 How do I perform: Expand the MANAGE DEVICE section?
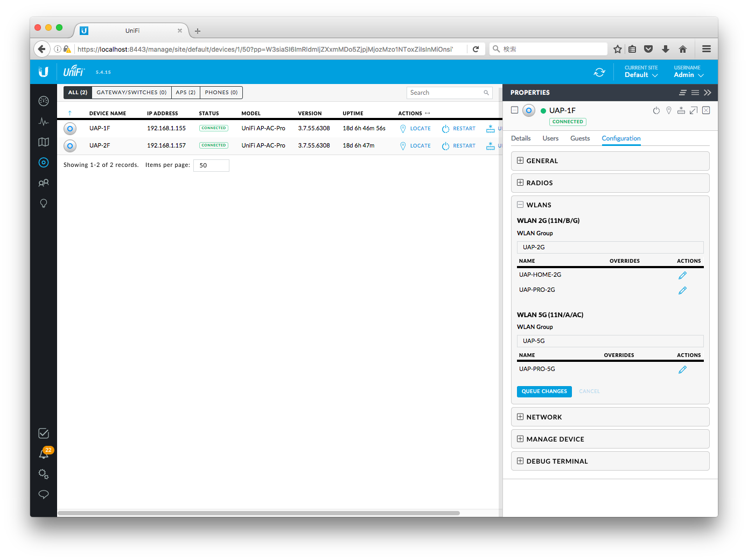610,439
